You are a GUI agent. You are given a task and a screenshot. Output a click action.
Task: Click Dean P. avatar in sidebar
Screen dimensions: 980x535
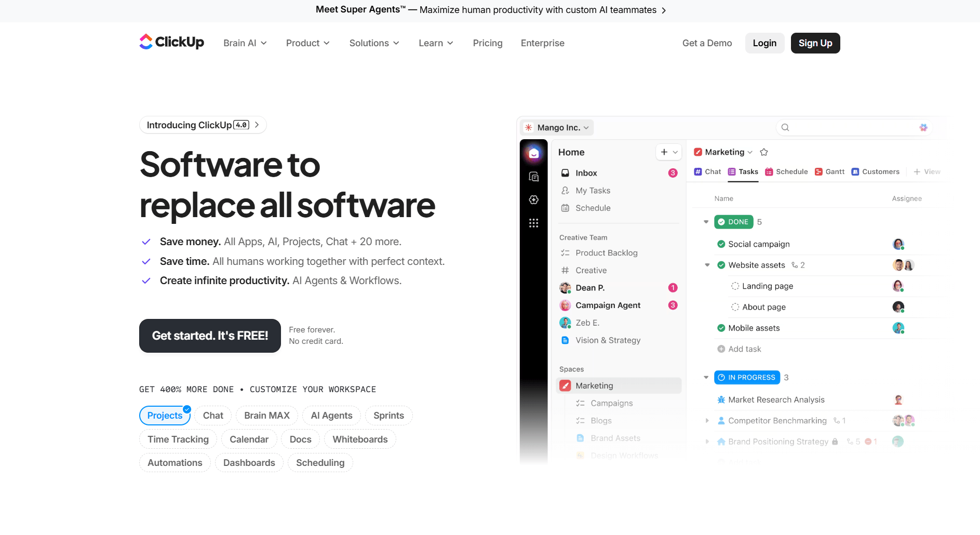[566, 288]
